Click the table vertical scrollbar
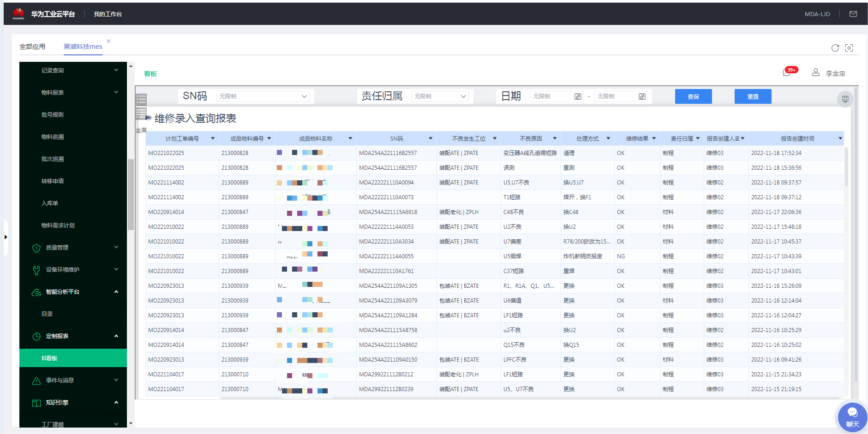The image size is (868, 434). tap(846, 167)
